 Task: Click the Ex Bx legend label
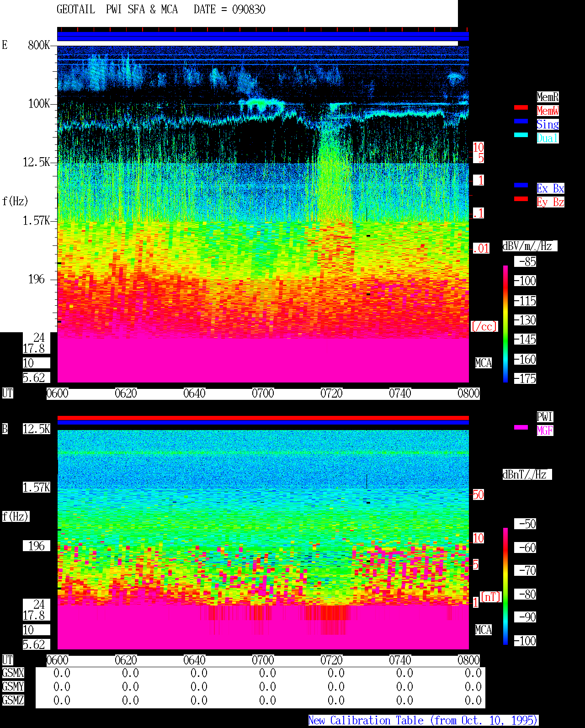(550, 188)
